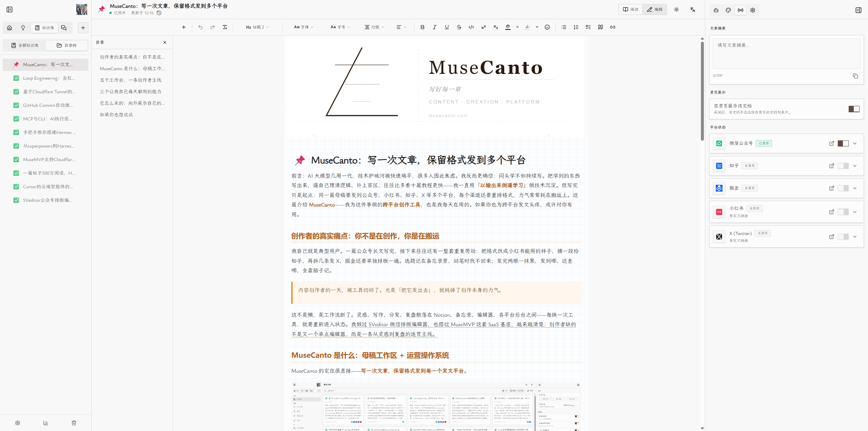Apply strikethrough formatting
The width and height of the screenshot is (868, 431).
pos(459,27)
